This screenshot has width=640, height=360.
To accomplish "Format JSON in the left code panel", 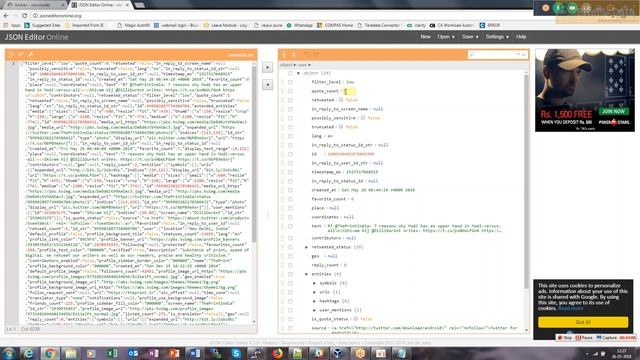I will pyautogui.click(x=11, y=54).
